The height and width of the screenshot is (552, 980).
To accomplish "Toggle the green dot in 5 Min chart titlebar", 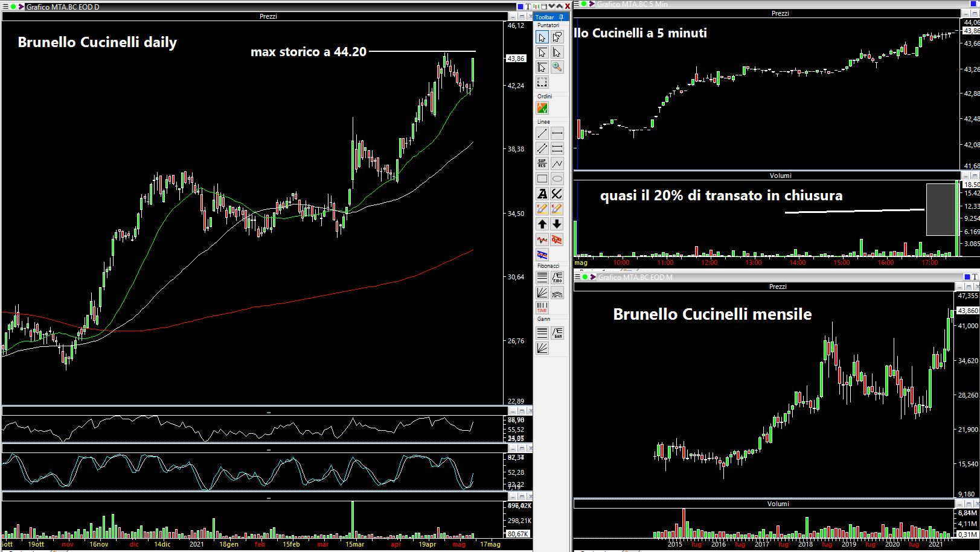I will point(584,4).
